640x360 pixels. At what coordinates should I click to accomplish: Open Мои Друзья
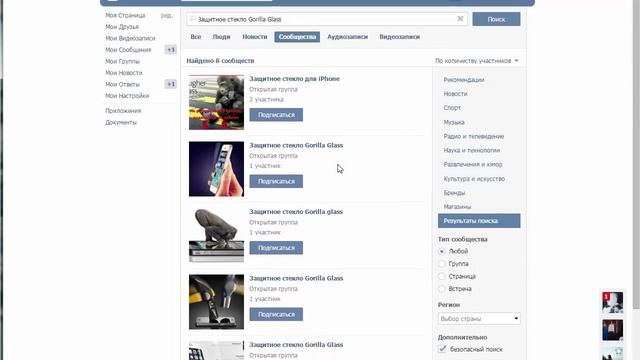(122, 27)
